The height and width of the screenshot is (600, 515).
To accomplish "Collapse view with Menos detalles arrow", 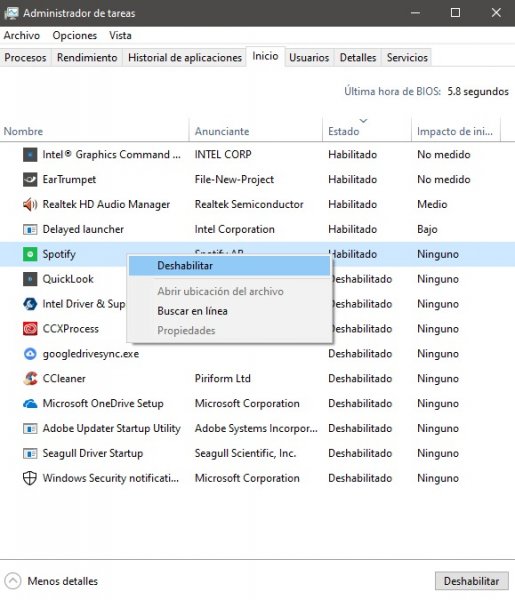I will point(13,581).
